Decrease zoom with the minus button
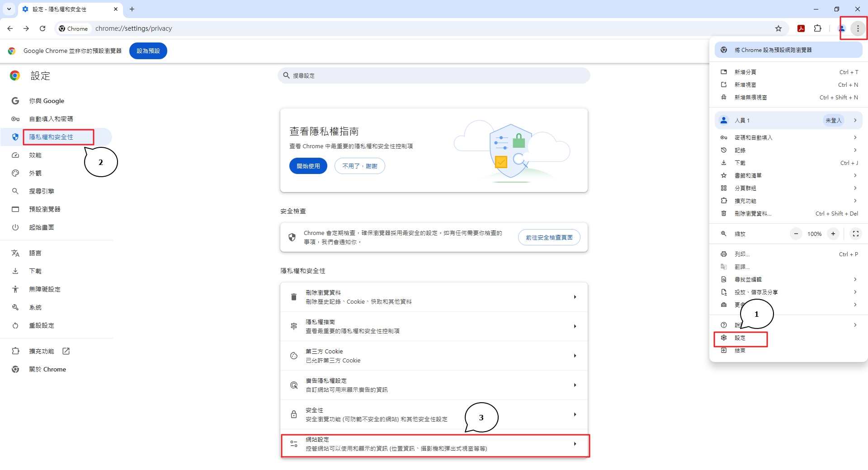The height and width of the screenshot is (470, 868). [x=796, y=234]
